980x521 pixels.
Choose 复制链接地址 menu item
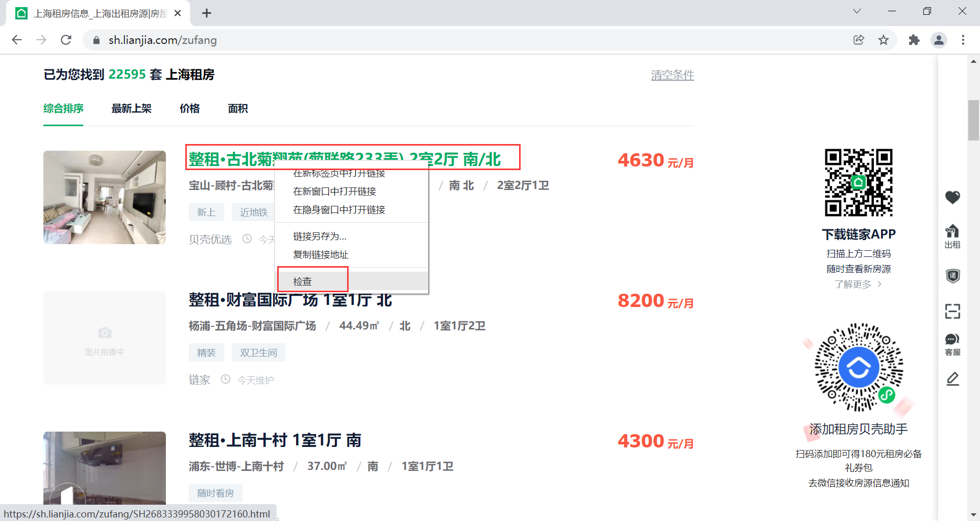point(351,255)
